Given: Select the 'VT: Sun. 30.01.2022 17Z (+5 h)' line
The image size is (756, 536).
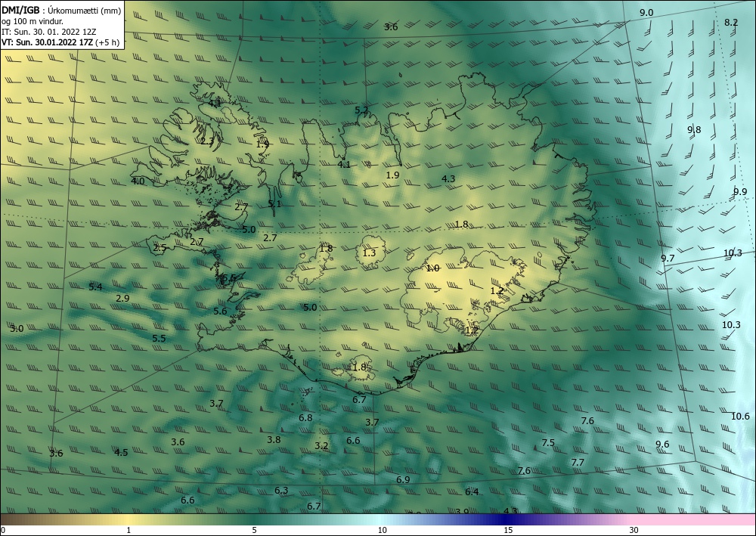Looking at the screenshot, I should [60, 42].
